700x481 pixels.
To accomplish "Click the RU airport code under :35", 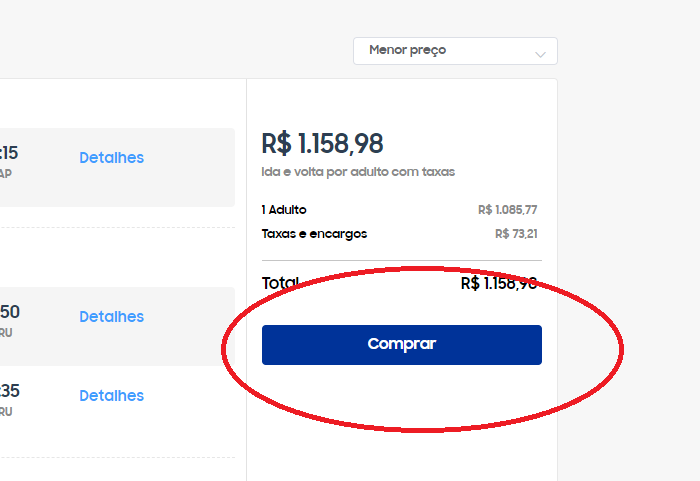I will [x=6, y=411].
